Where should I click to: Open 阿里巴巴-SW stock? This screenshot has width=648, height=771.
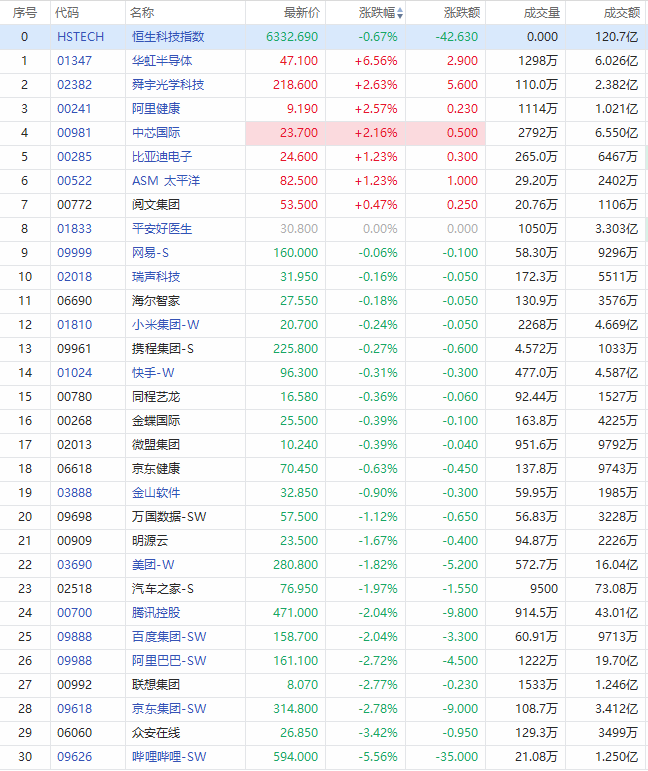click(169, 661)
